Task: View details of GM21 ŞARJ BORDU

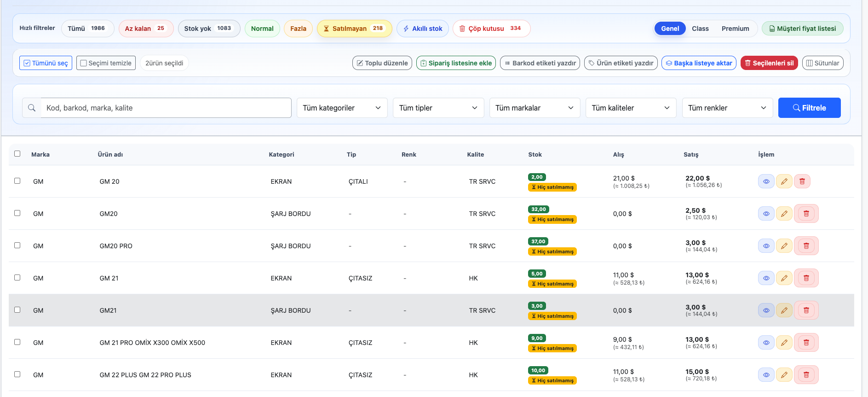Action: (x=766, y=310)
